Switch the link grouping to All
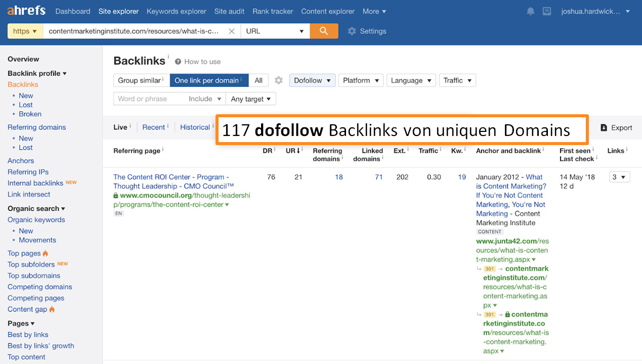The width and height of the screenshot is (642, 364). pos(259,80)
